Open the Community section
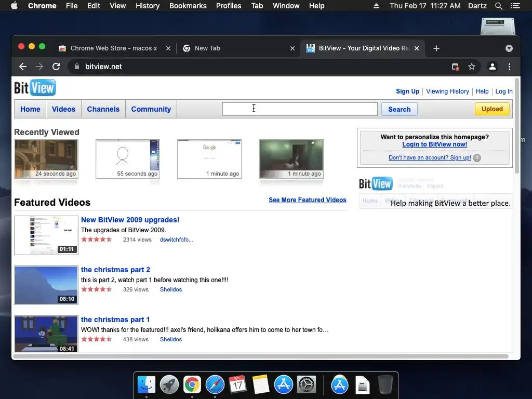This screenshot has width=532, height=399. [151, 109]
